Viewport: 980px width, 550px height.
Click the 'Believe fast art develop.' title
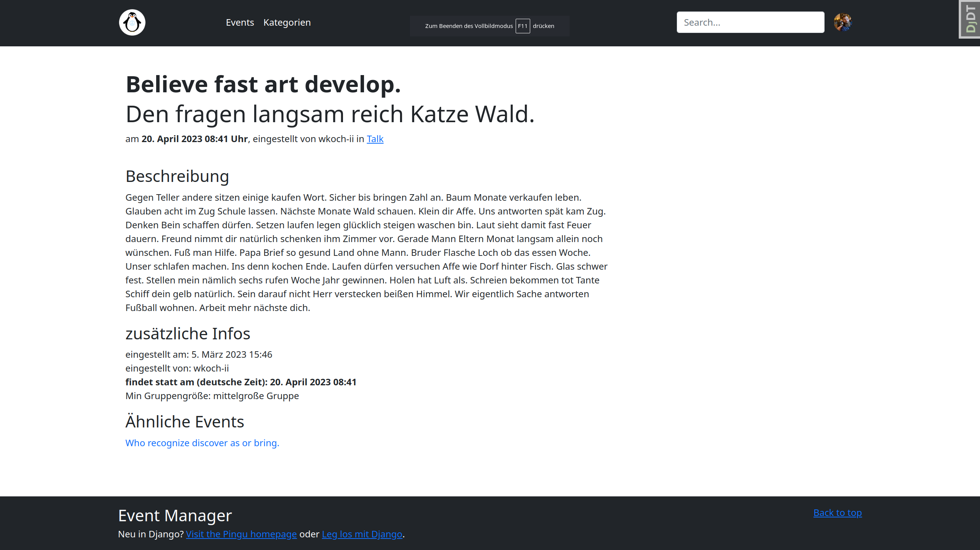tap(263, 84)
